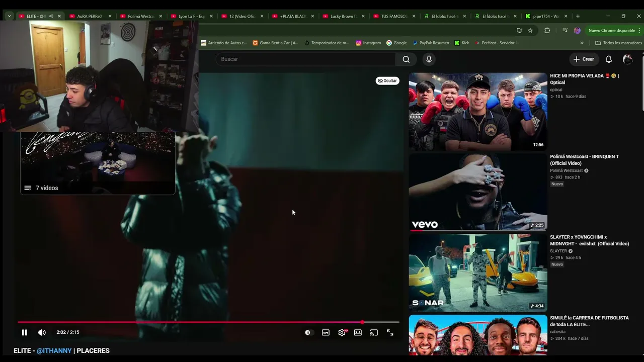This screenshot has width=644, height=362.
Task: Close the Lucky Brown tab
Action: 363,16
